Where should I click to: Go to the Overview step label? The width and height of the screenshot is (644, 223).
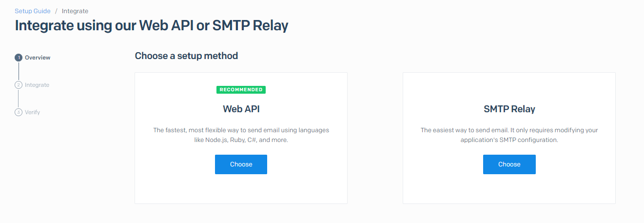point(38,58)
